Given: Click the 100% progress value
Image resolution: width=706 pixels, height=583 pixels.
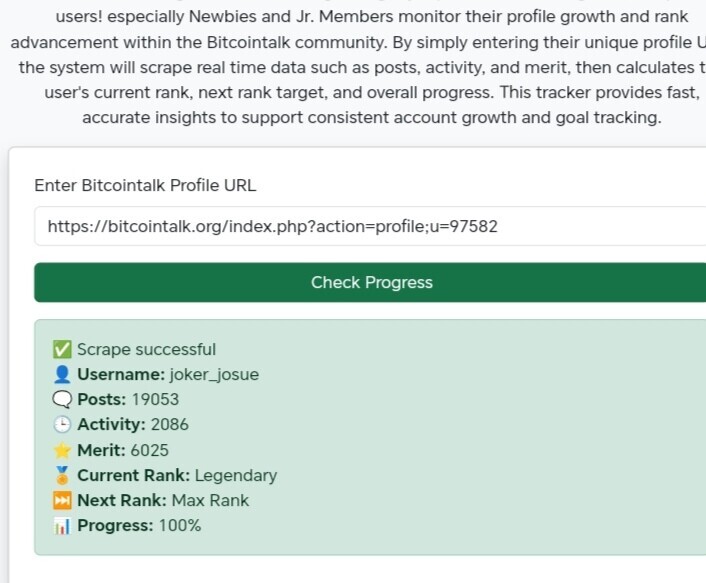Looking at the screenshot, I should click(x=180, y=526).
